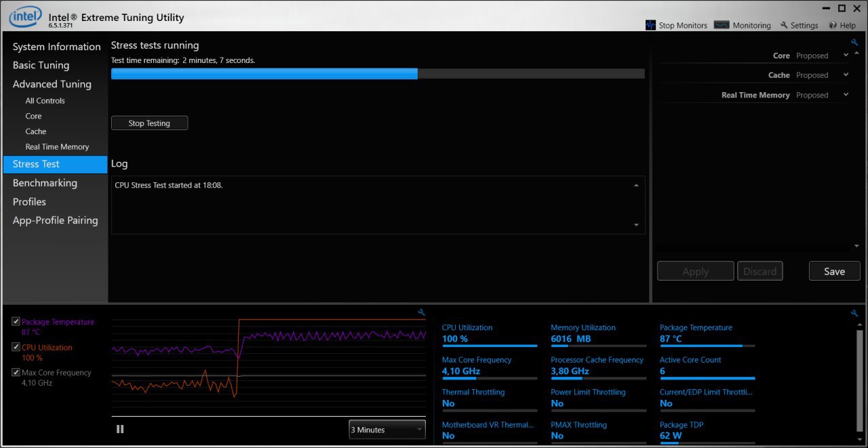
Task: Click the Stop Testing button
Action: 149,123
